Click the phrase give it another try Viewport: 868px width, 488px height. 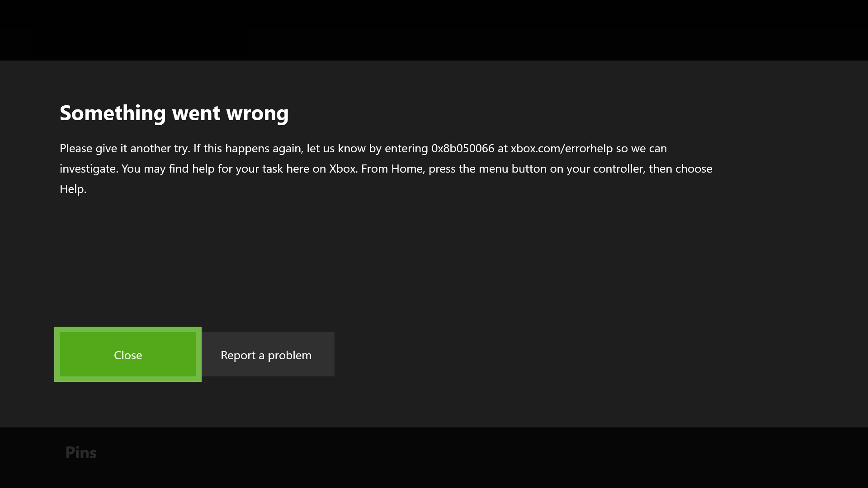pos(143,149)
